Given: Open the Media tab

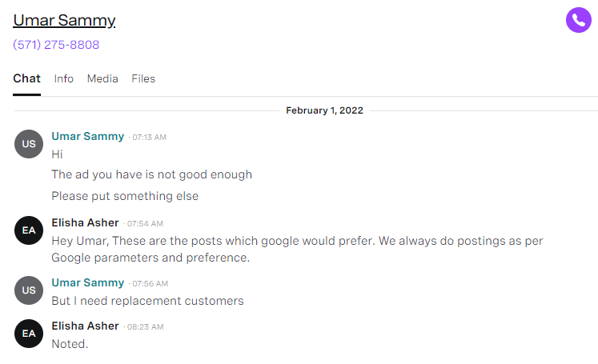Looking at the screenshot, I should [102, 78].
